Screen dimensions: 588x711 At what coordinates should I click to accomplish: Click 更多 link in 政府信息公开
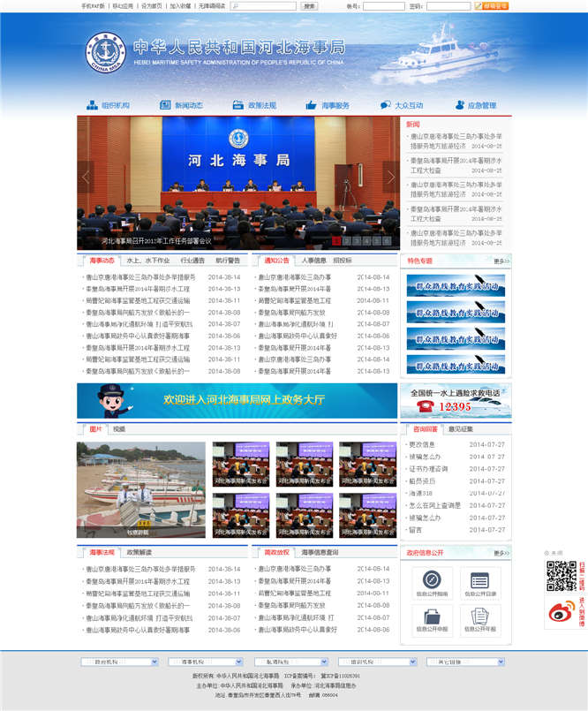pos(501,553)
